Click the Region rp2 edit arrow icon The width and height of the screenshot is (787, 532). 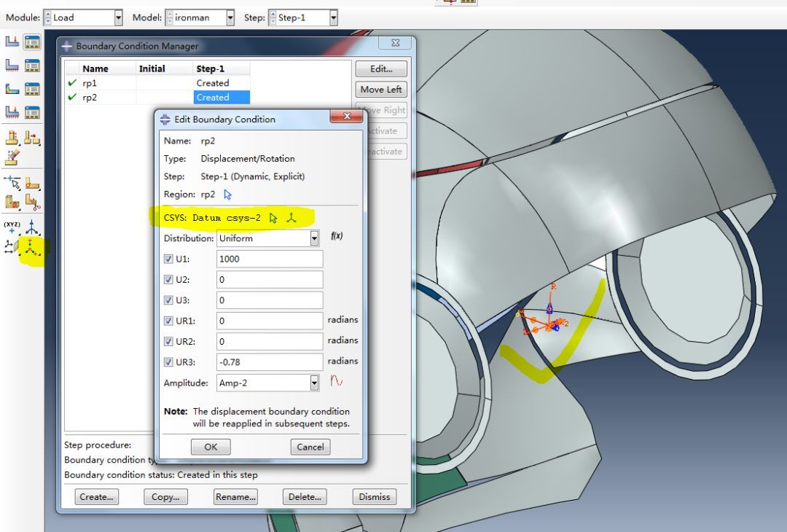228,195
